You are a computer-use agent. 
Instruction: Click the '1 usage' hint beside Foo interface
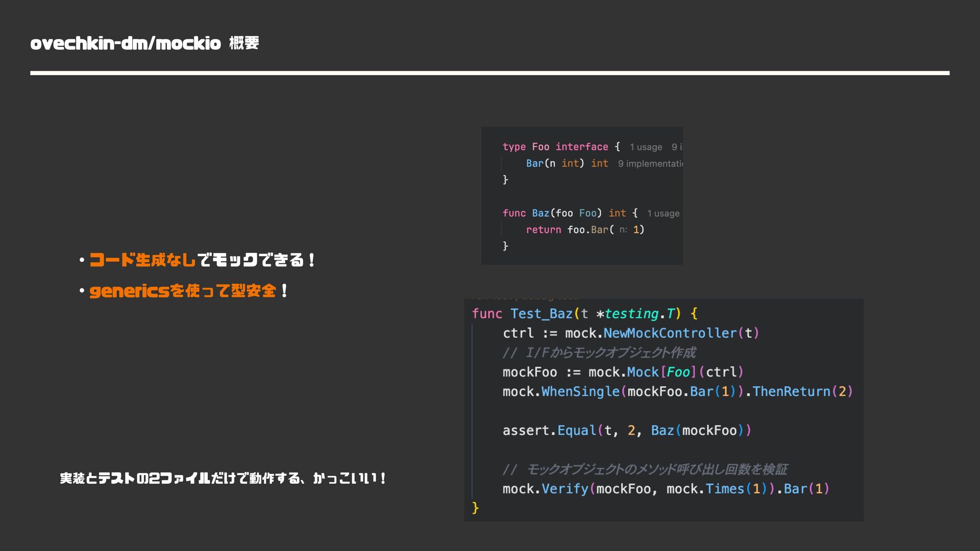point(646,147)
